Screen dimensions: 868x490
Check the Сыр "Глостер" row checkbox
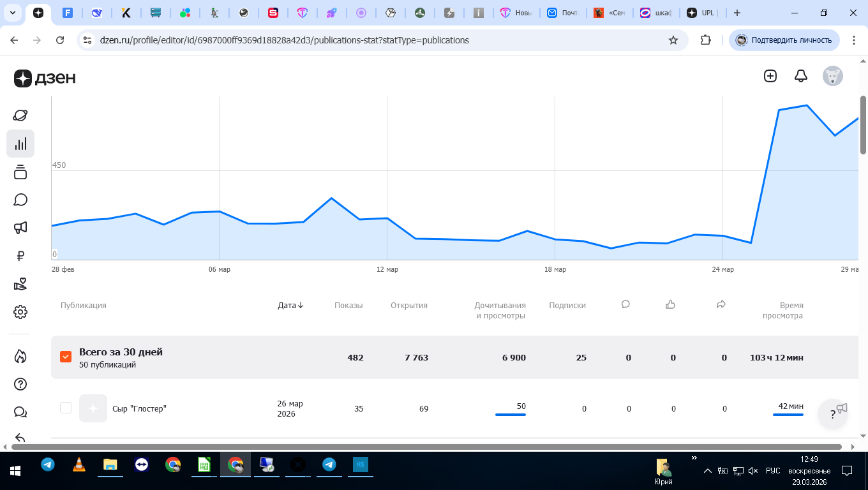(66, 408)
